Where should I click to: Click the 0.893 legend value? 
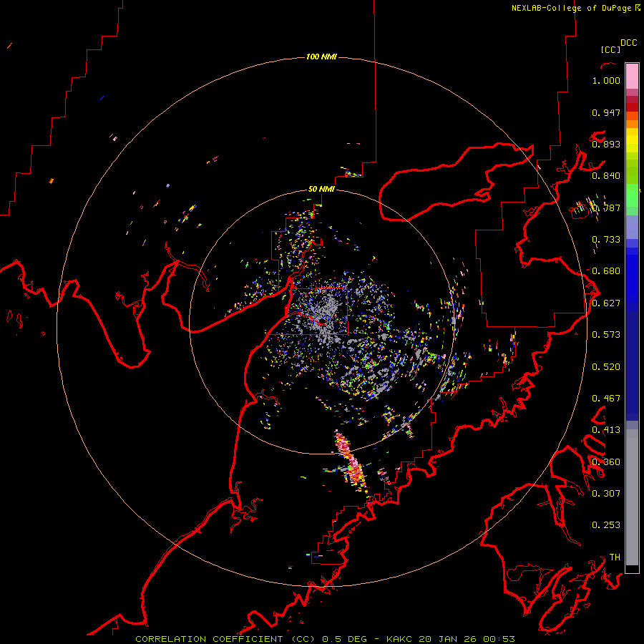[606, 144]
